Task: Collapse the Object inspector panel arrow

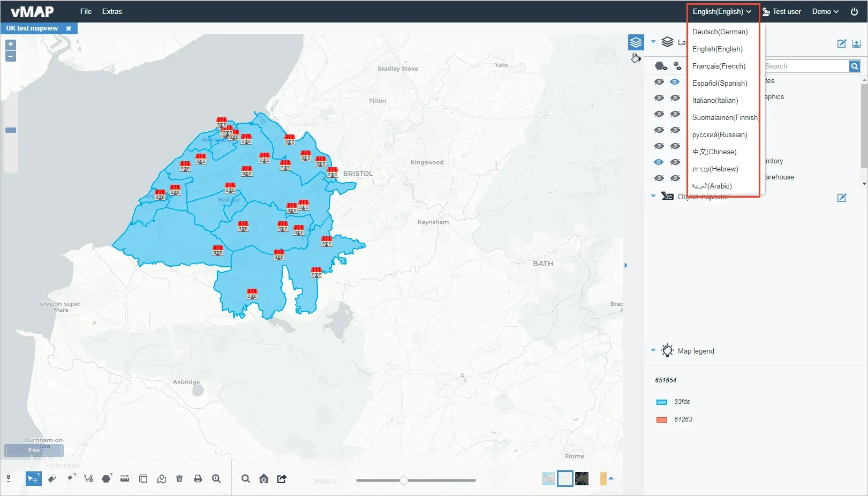Action: tap(653, 196)
